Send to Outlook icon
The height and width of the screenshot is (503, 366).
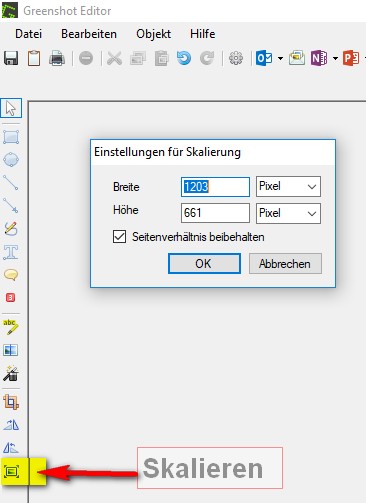(264, 58)
